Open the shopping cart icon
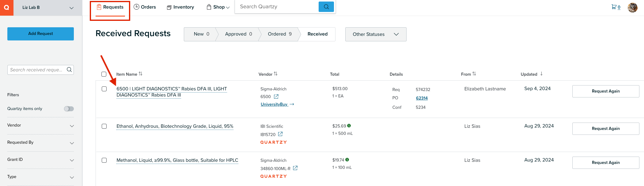644x186 pixels. point(614,7)
